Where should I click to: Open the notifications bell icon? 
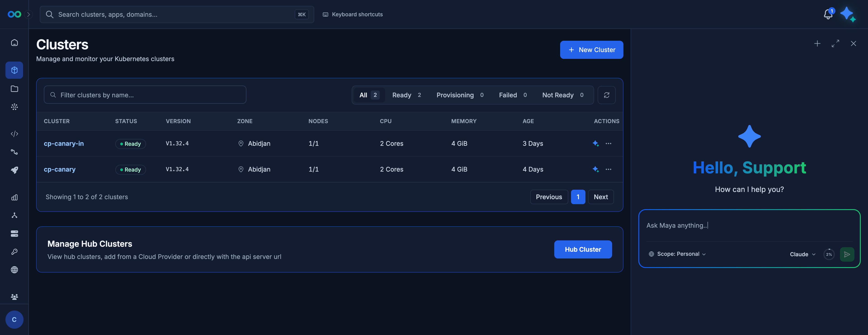pos(828,14)
